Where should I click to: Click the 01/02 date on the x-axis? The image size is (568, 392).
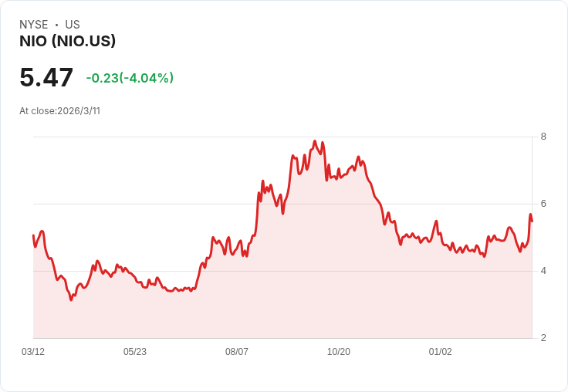[441, 352]
